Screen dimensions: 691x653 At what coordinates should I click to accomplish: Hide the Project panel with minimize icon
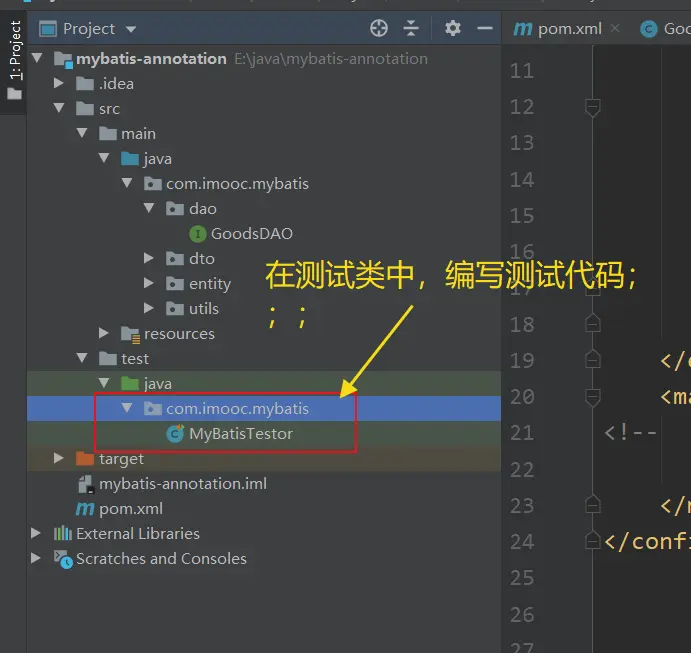point(484,28)
